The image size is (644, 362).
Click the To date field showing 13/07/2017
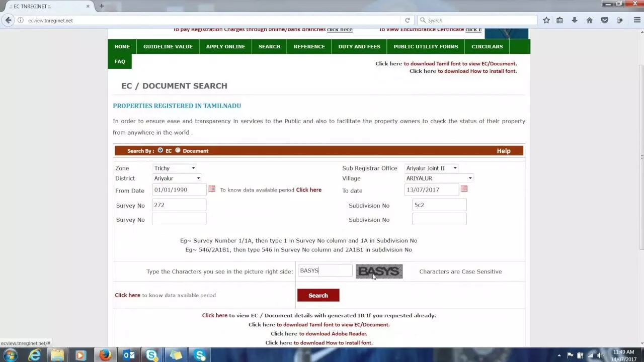coord(432,190)
